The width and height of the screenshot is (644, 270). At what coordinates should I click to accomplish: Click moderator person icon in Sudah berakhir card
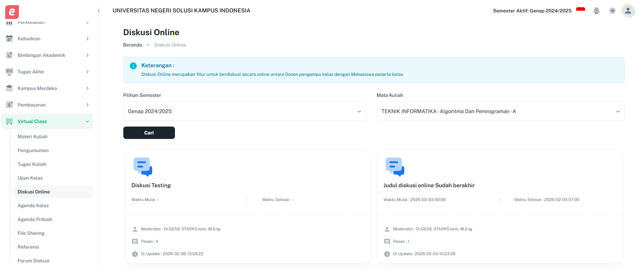387,229
